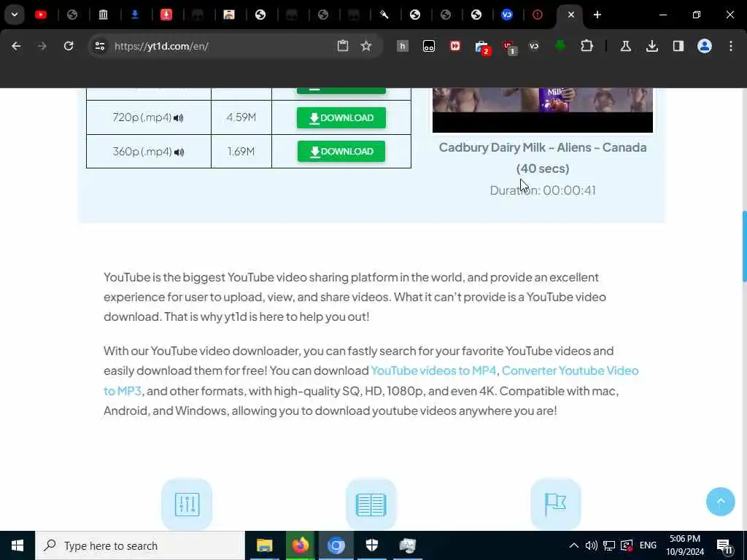The width and height of the screenshot is (747, 560).
Task: Reload the current page
Action: [69, 46]
